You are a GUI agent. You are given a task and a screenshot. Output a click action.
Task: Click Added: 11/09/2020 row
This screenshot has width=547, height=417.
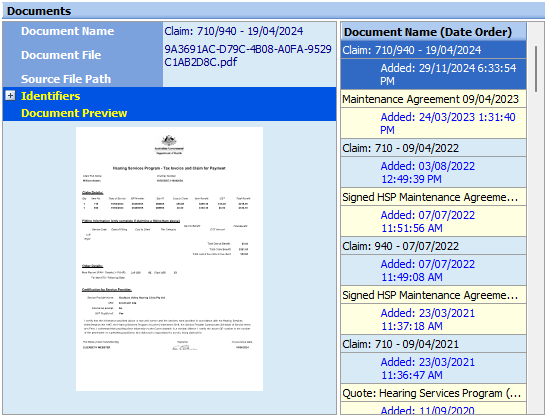point(434,408)
